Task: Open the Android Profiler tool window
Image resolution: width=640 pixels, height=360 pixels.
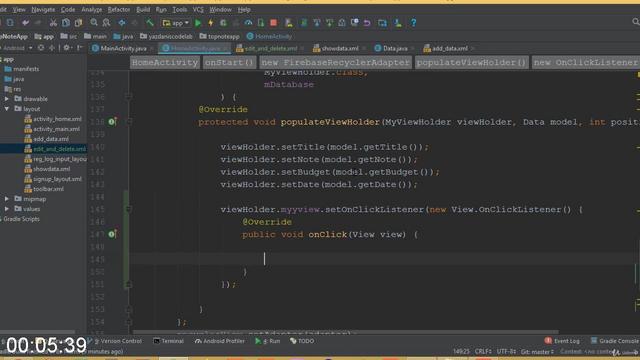Action: point(220,341)
